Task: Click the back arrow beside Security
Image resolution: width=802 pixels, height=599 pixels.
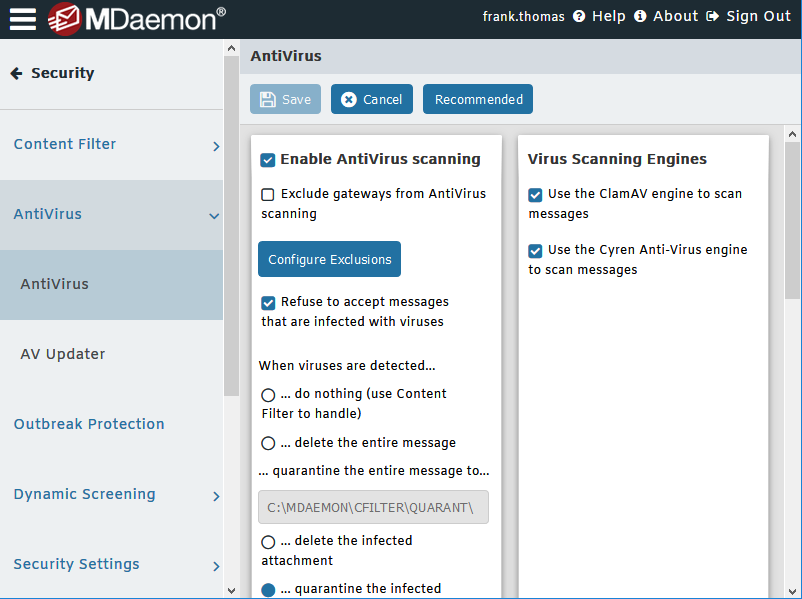Action: click(16, 73)
